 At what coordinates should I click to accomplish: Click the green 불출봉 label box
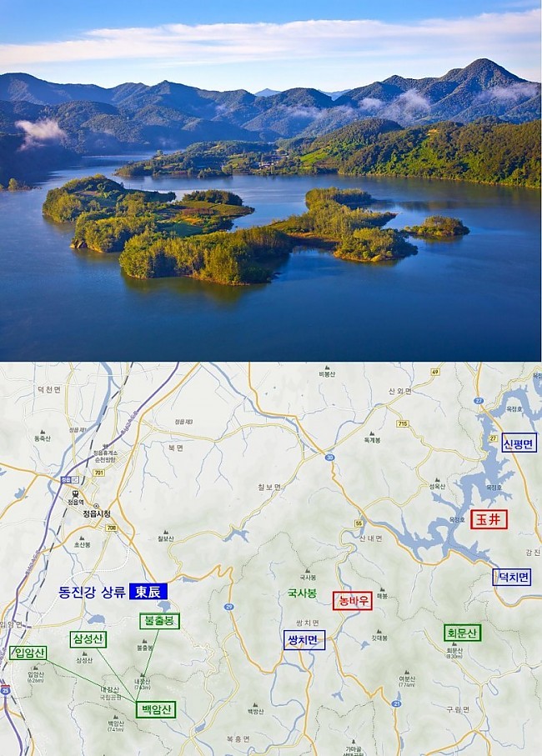[x=159, y=620]
